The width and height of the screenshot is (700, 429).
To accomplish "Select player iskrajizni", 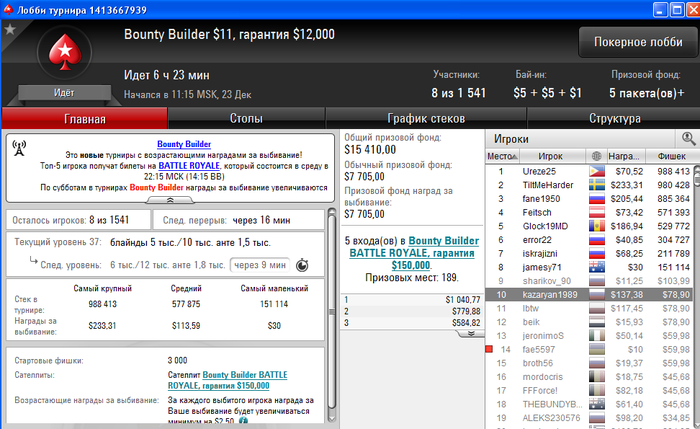I will 589,254.
